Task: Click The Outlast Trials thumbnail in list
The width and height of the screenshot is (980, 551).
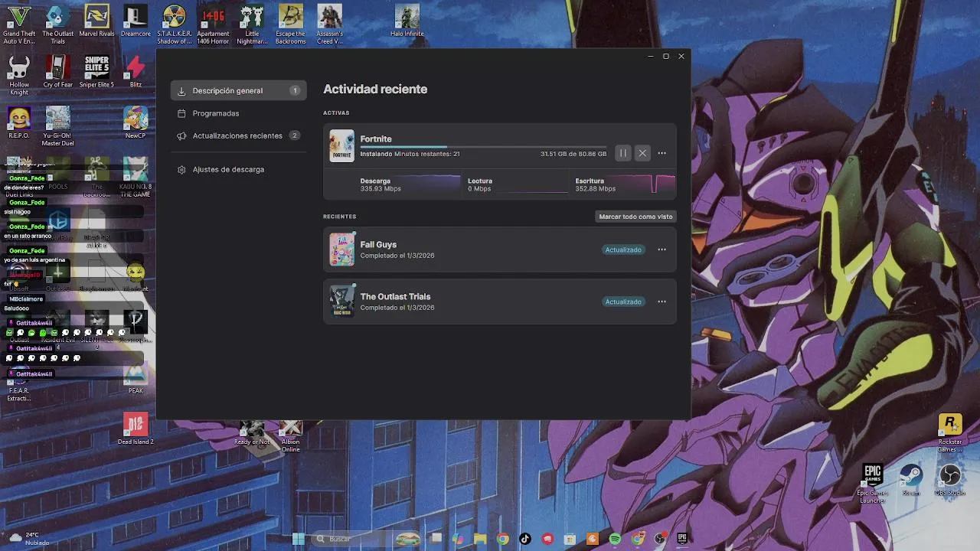Action: point(342,302)
